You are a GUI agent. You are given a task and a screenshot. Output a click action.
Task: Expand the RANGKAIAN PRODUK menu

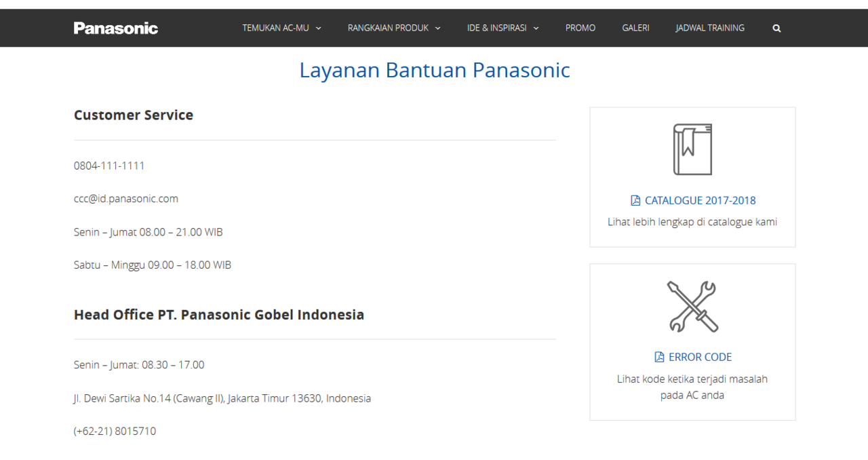(394, 28)
